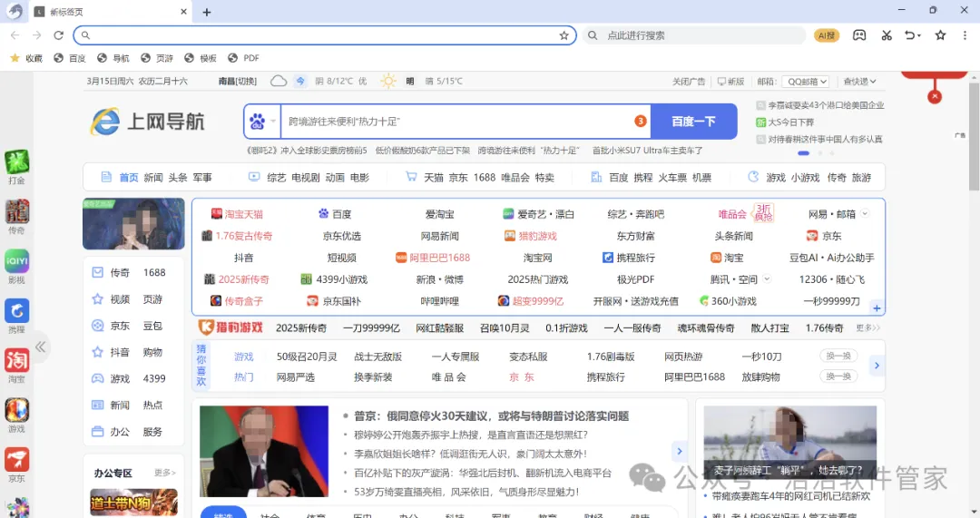Expand the 网易·邮箱 dropdown arrow
980x518 pixels.
coord(865,214)
